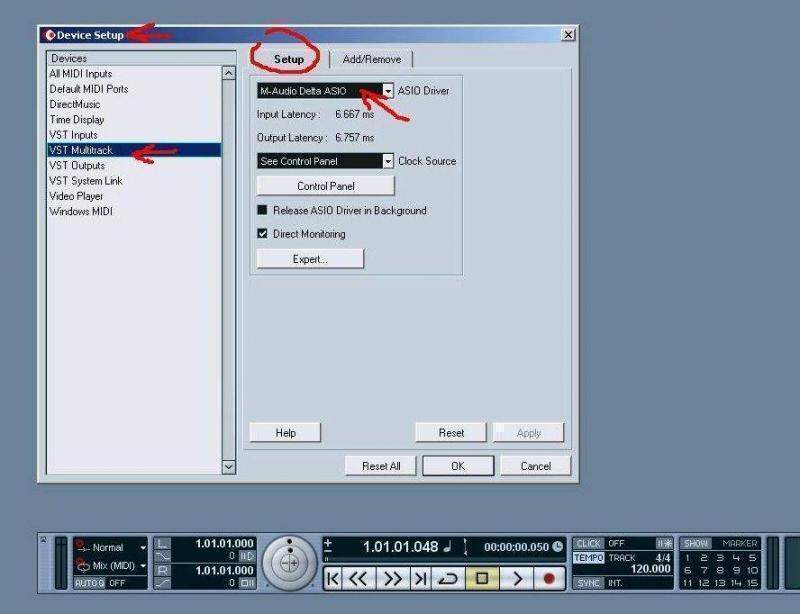Enable Release ASIO Driver in Background checkbox

click(x=262, y=210)
